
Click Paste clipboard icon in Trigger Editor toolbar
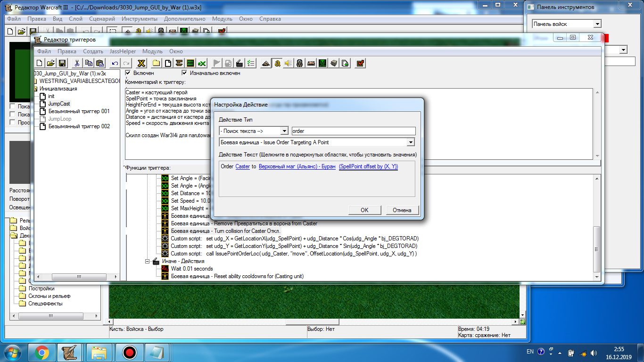pos(100,63)
